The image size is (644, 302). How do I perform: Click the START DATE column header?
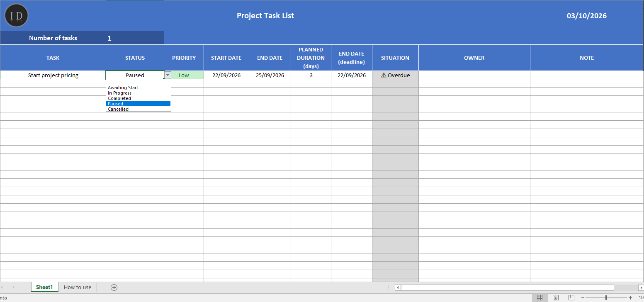(226, 58)
